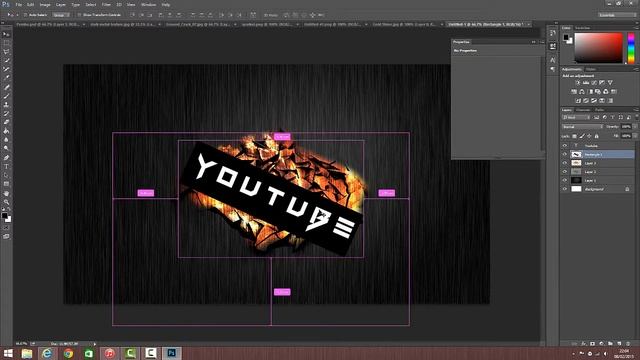This screenshot has width=640, height=360.
Task: Select the Quick Selection tool
Action: [x=6, y=60]
